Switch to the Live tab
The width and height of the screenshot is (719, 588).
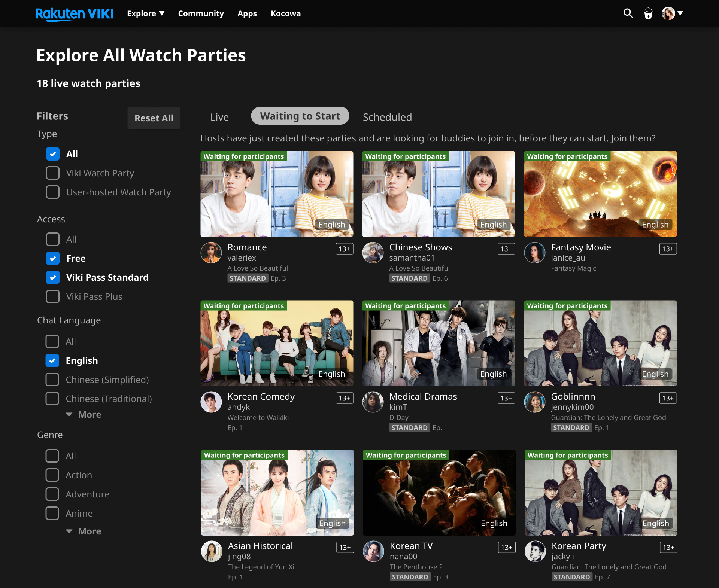[219, 117]
